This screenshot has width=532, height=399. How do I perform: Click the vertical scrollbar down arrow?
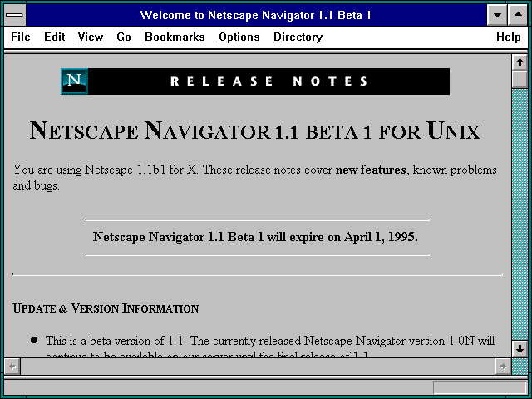tap(520, 348)
